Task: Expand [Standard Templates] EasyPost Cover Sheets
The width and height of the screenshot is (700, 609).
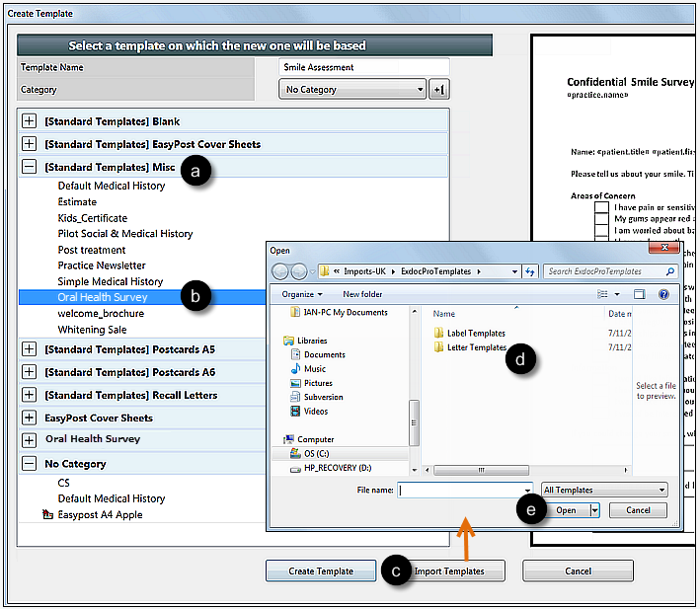Action: [x=29, y=144]
